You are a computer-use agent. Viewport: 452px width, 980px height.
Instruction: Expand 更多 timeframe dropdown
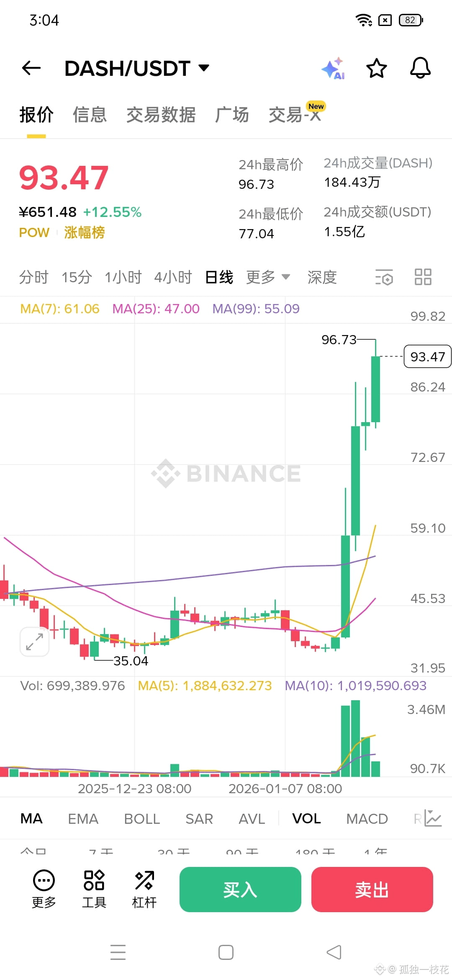tap(268, 277)
